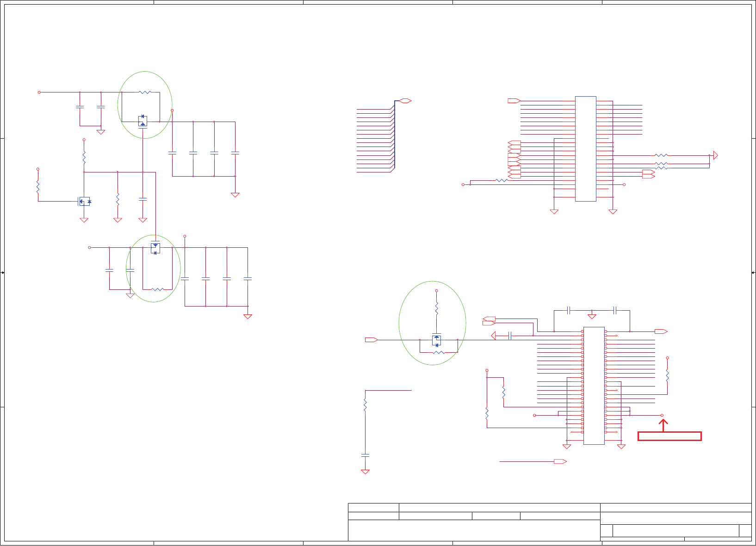Select the MOSFET in the right-hand green circle

pyautogui.click(x=437, y=340)
